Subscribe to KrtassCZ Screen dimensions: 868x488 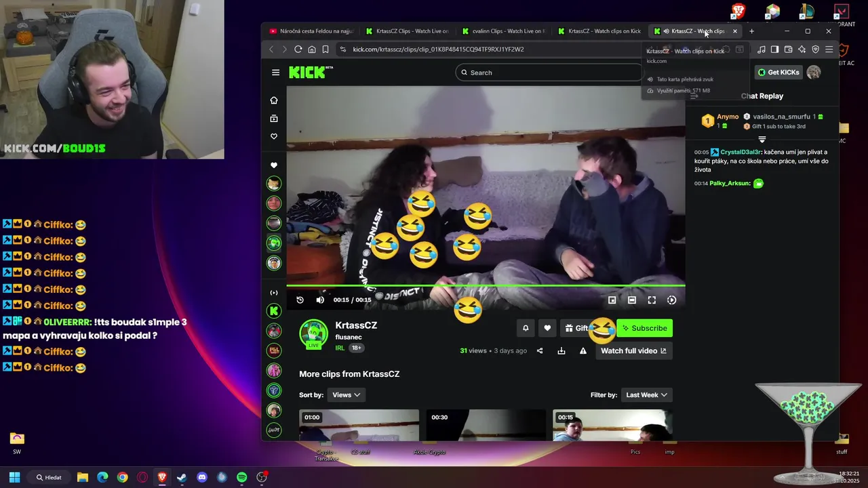click(x=644, y=328)
